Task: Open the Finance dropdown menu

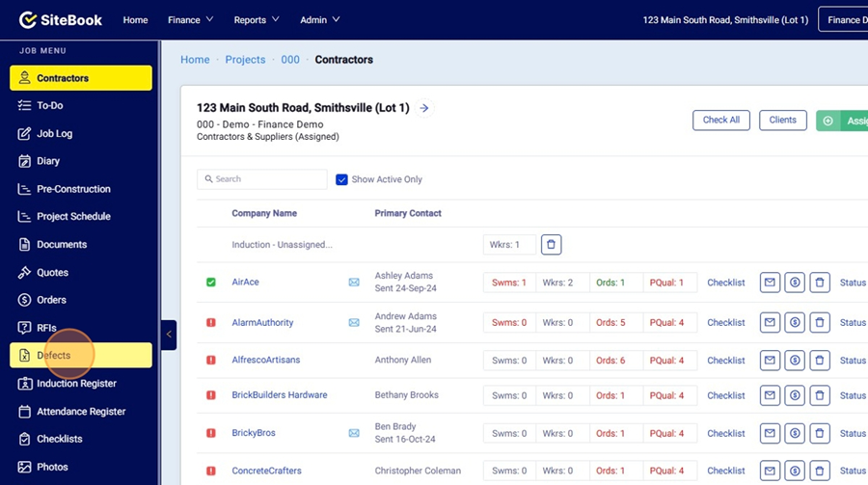Action: tap(190, 19)
